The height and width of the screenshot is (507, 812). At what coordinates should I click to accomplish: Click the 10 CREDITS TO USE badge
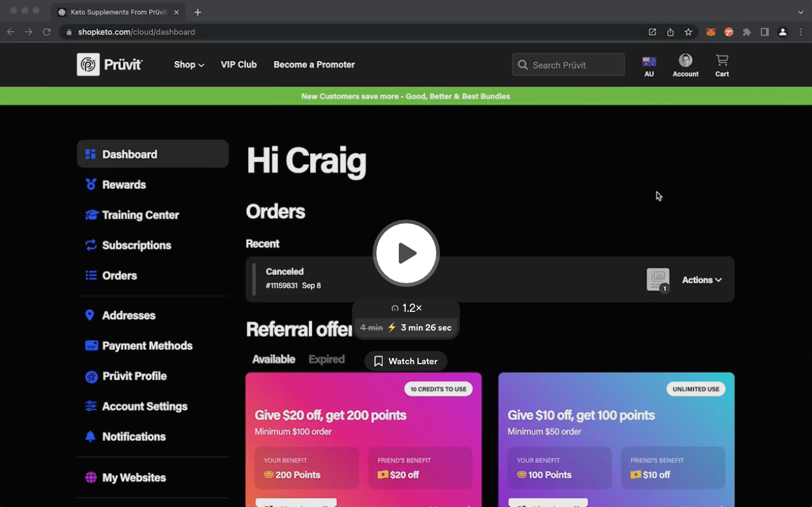pos(439,389)
